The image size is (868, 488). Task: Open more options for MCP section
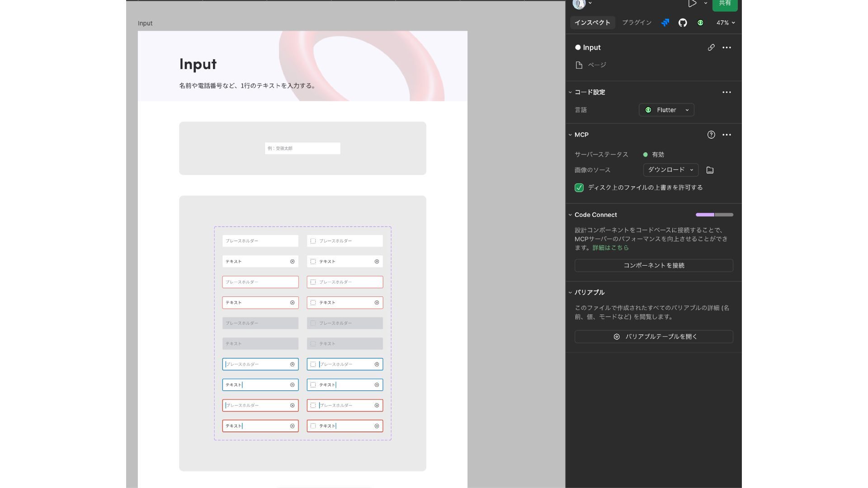[726, 135]
